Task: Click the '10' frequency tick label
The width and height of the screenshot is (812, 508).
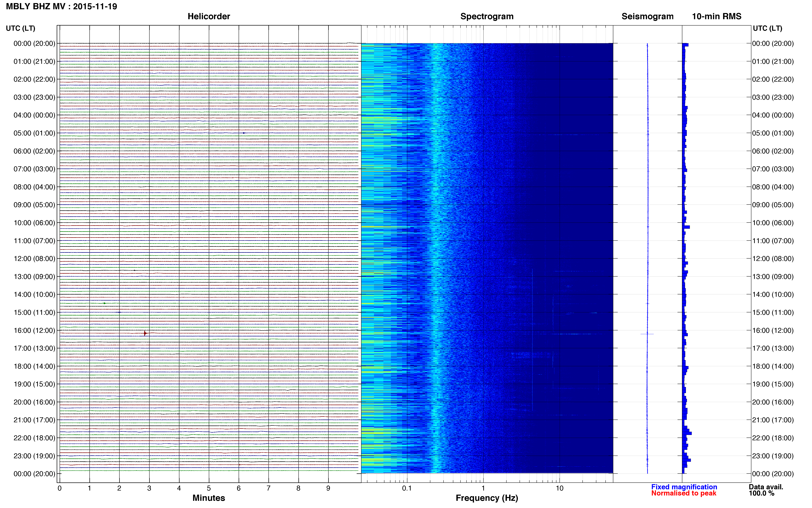Action: (559, 488)
